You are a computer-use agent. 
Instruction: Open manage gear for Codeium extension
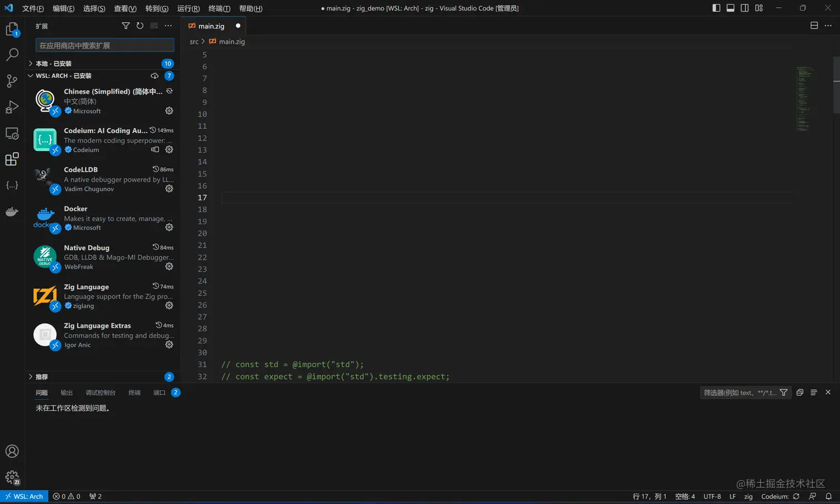point(169,150)
